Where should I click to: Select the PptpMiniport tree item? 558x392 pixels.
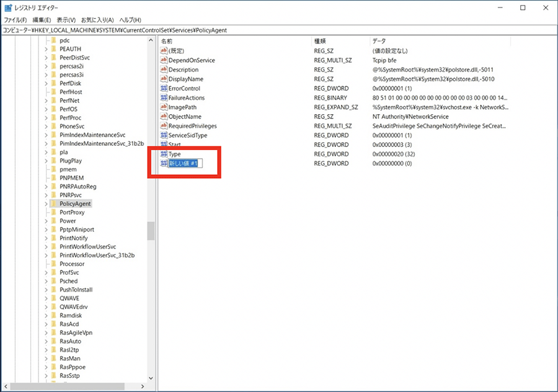point(77,229)
